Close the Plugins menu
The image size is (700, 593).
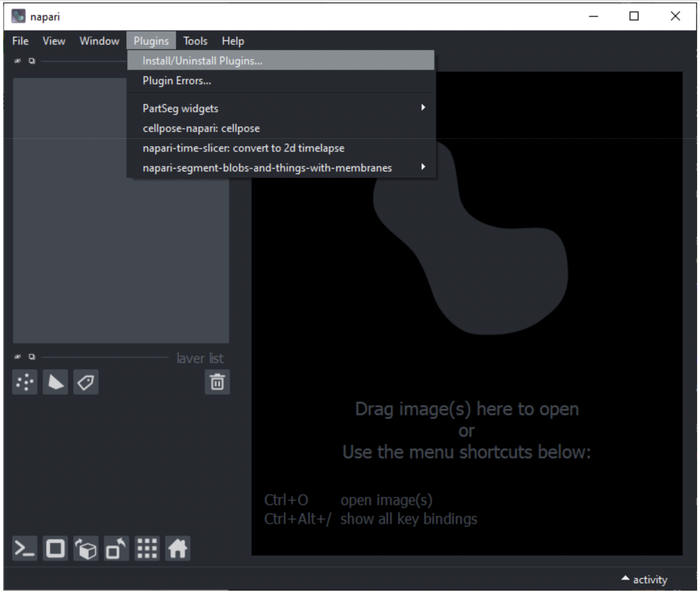pyautogui.click(x=151, y=41)
